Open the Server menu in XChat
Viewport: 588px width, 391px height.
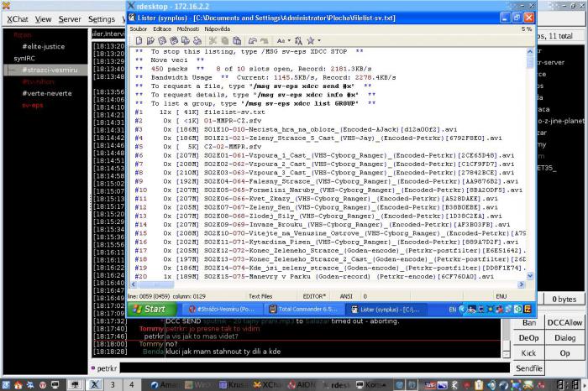pyautogui.click(x=70, y=19)
